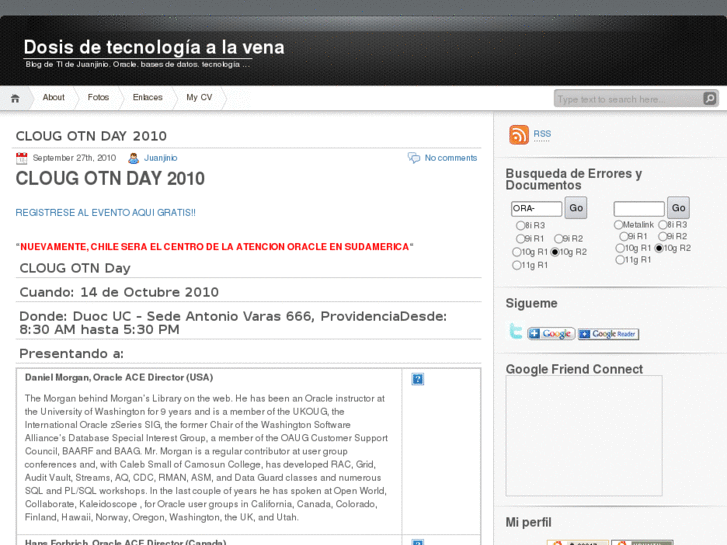Select 8i R3 radio in the ORA- group
727x545 pixels.
coord(520,225)
